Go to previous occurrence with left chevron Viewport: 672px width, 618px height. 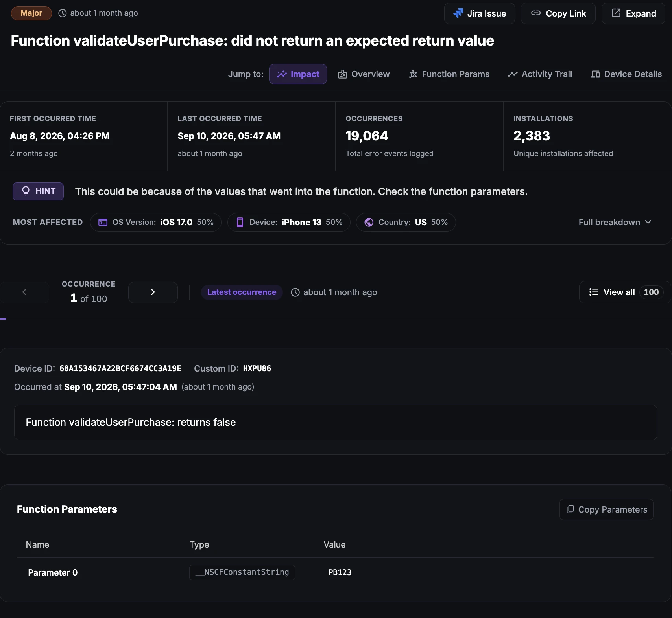tap(24, 292)
